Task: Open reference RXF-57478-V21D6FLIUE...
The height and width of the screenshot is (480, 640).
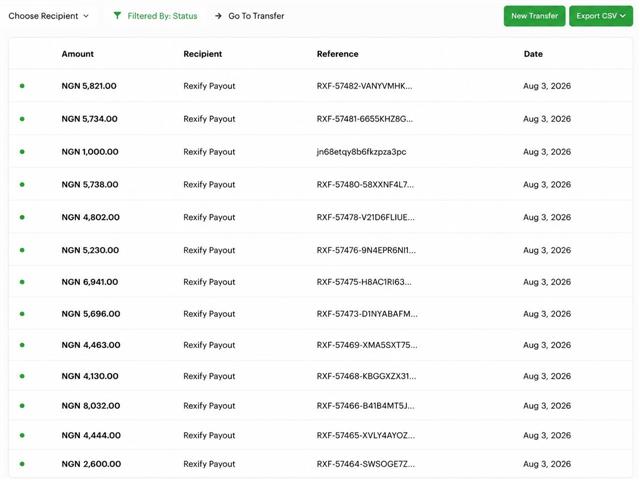Action: point(366,217)
